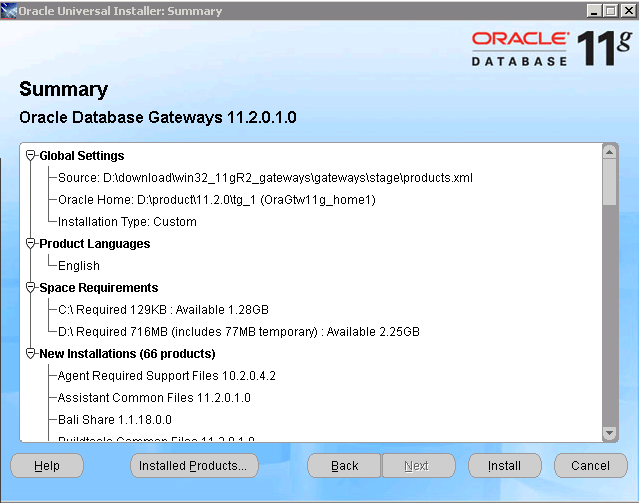Image resolution: width=639 pixels, height=503 pixels.
Task: Collapse the Space Requirements tree node
Action: (30, 287)
